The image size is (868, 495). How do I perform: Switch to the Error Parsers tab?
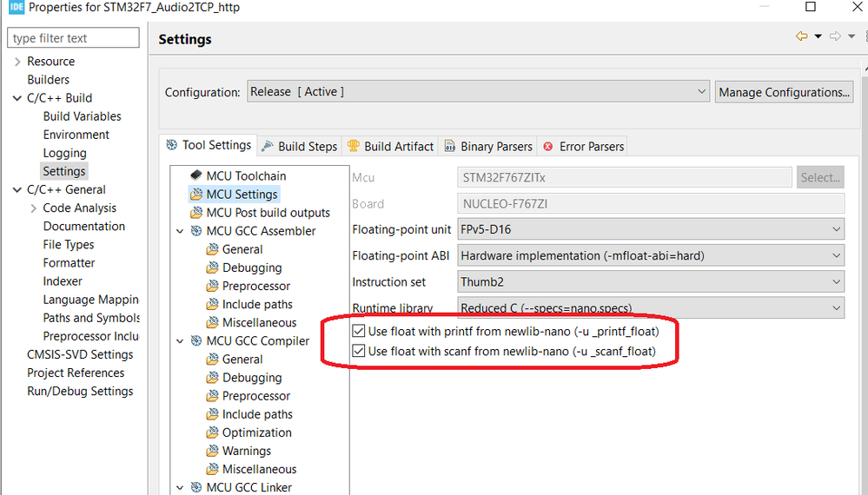point(584,146)
